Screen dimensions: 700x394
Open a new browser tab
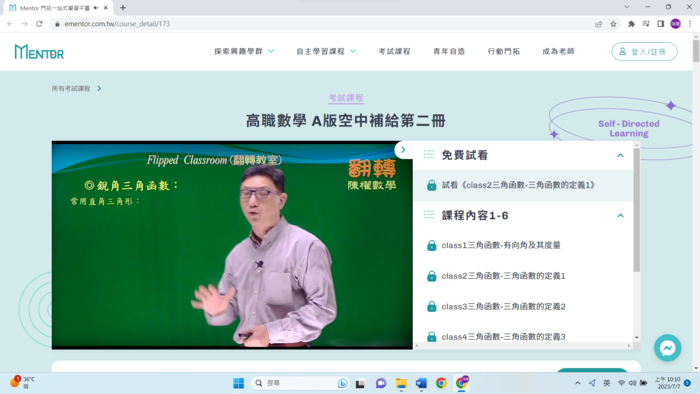pyautogui.click(x=123, y=8)
